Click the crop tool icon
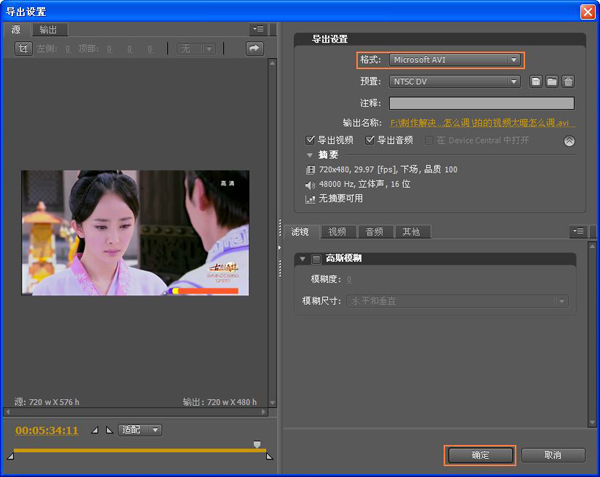Screen dimensions: 600x477 (23, 49)
